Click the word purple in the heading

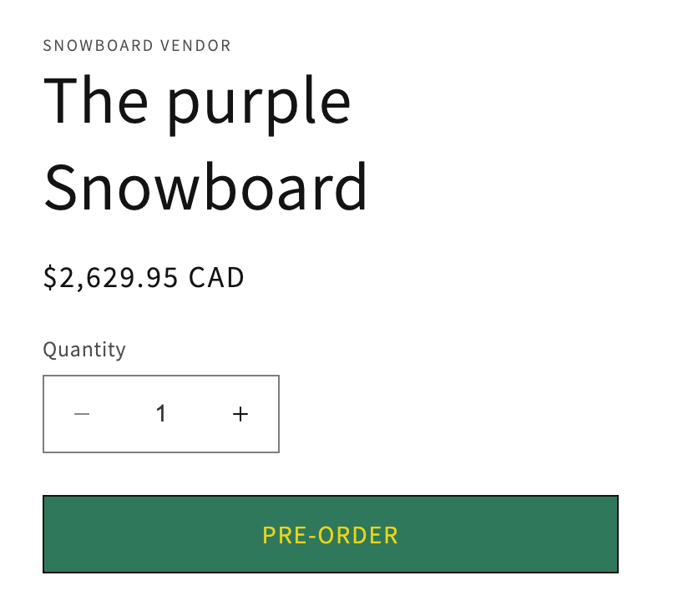260,100
